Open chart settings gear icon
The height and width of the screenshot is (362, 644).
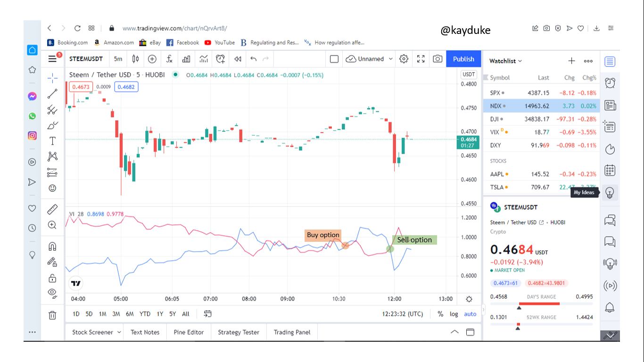pos(404,59)
